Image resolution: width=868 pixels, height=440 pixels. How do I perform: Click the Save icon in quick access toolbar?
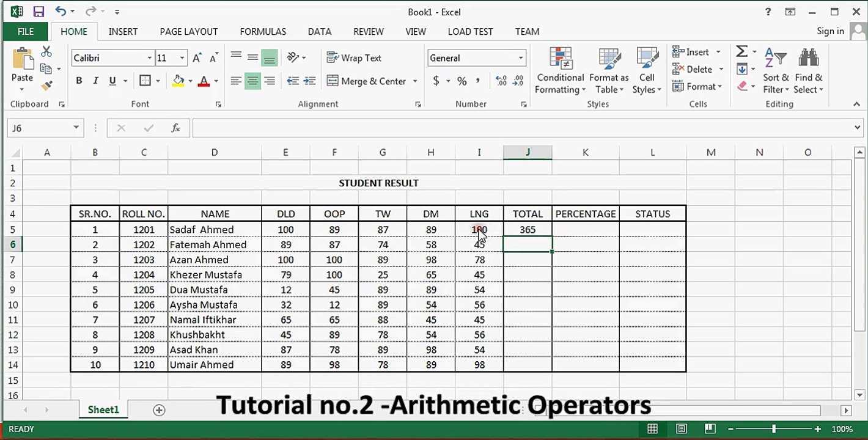(38, 12)
